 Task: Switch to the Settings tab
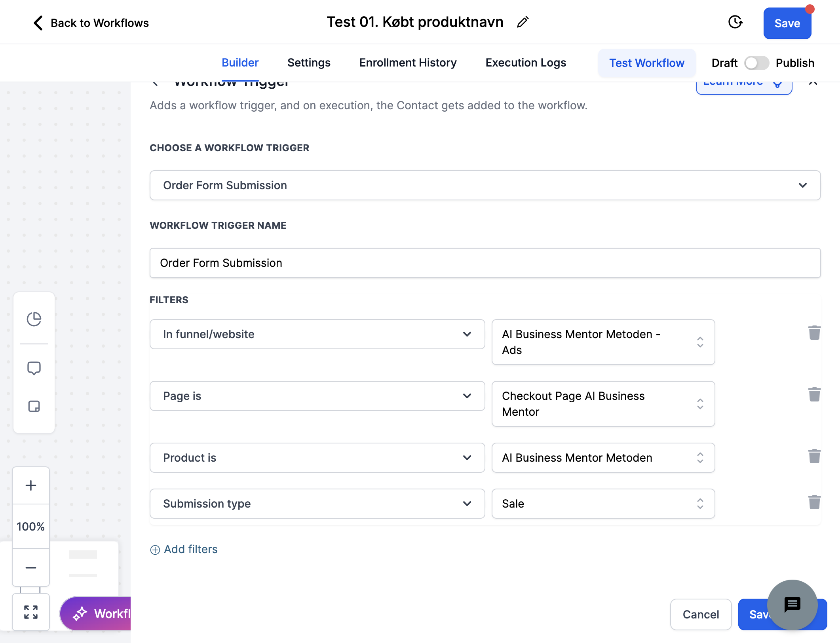[x=309, y=63]
